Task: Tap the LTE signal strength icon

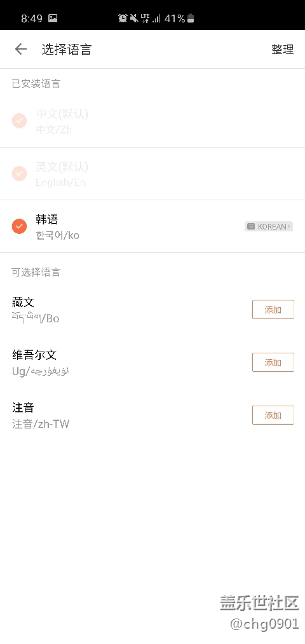Action: click(151, 18)
